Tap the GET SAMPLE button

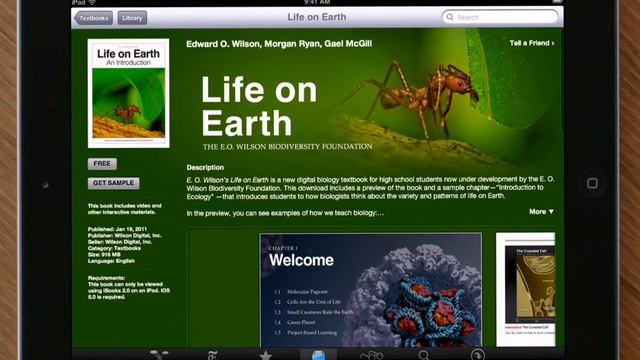coord(113,183)
